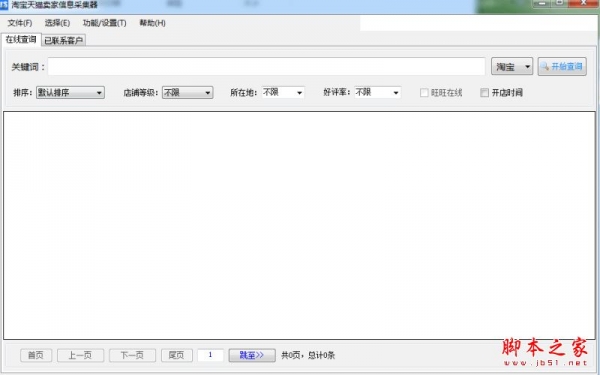600x375 pixels.
Task: Click the 共0页，总计0条 status text
Action: point(308,355)
